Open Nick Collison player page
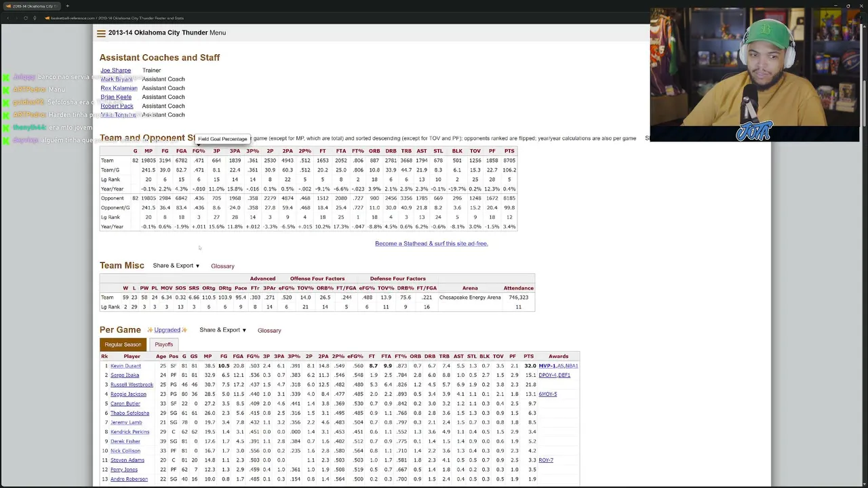 pyautogui.click(x=125, y=451)
